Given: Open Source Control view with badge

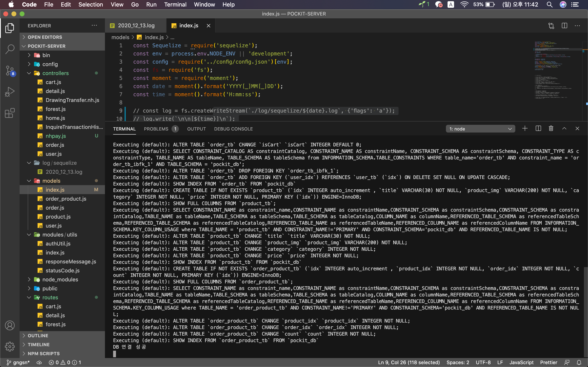Looking at the screenshot, I should tap(10, 71).
